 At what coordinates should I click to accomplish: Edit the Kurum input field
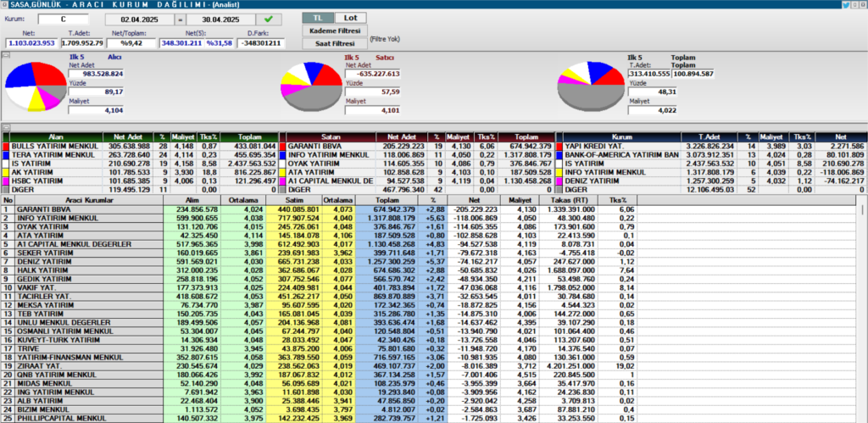click(63, 19)
